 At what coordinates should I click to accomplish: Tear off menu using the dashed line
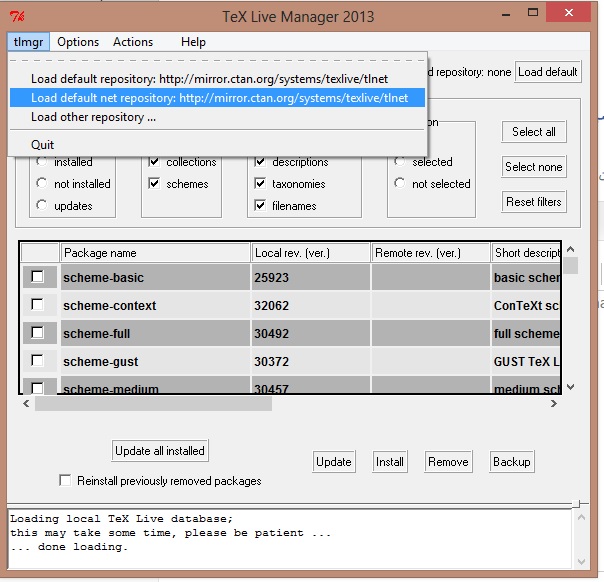(x=218, y=60)
